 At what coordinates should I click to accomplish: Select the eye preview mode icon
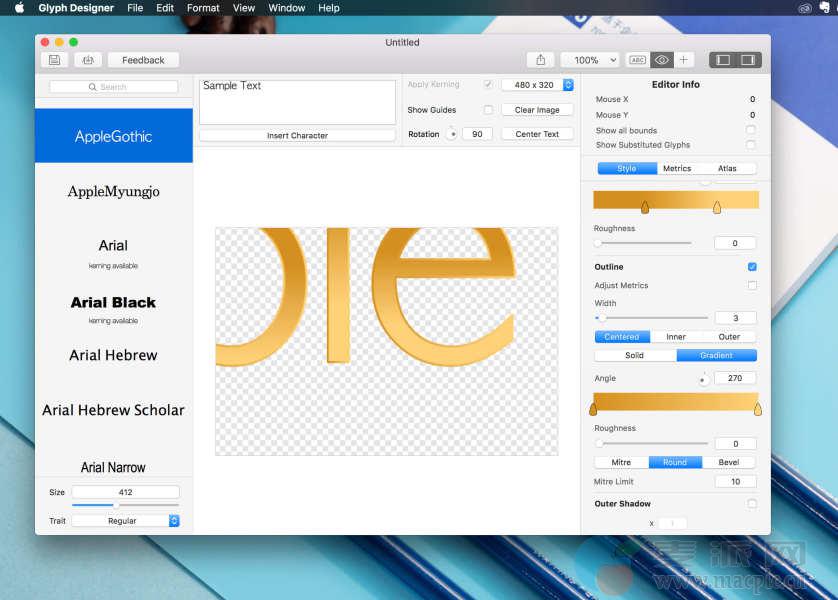(661, 60)
